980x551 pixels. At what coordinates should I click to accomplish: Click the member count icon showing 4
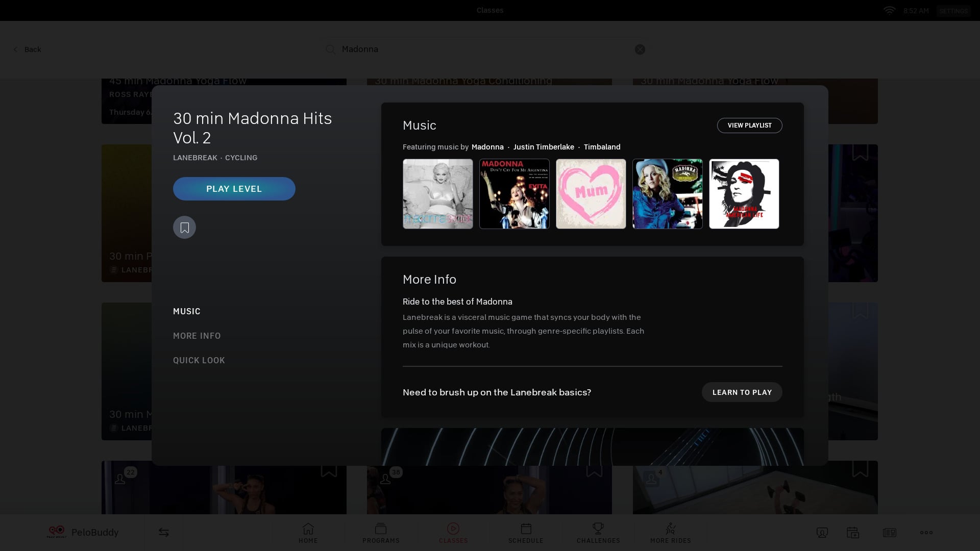pos(655,475)
